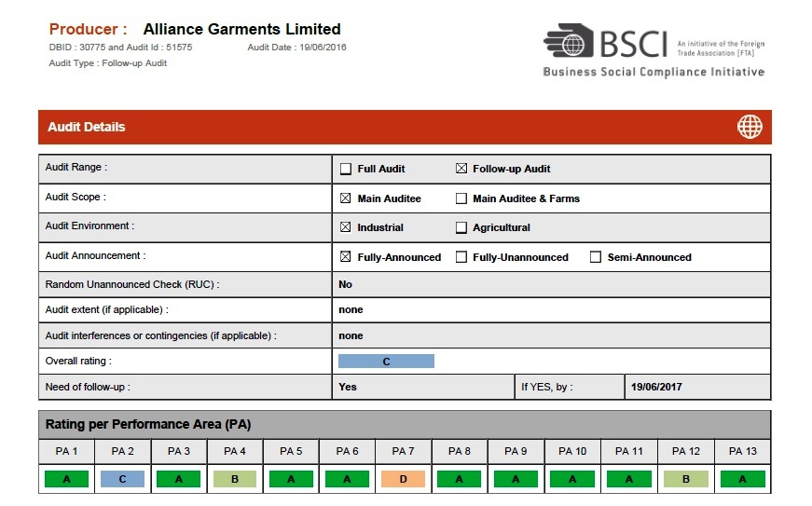Toggle the Main Auditee checkbox
The height and width of the screenshot is (506, 812).
pos(346,198)
